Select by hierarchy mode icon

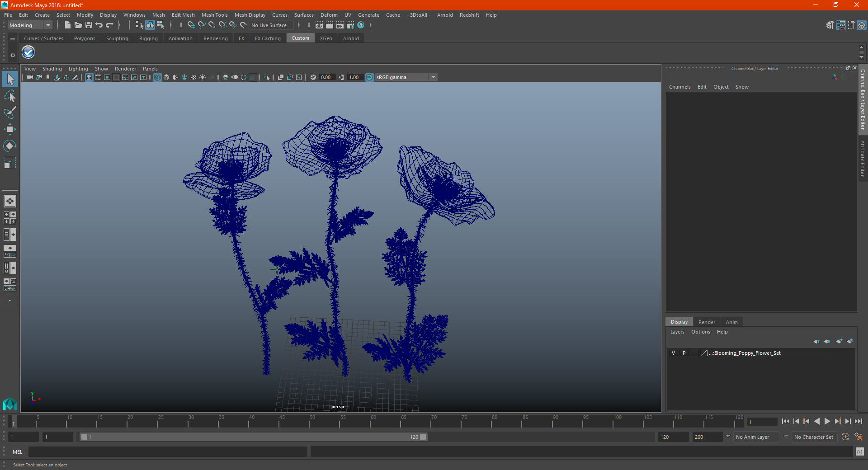pos(140,25)
